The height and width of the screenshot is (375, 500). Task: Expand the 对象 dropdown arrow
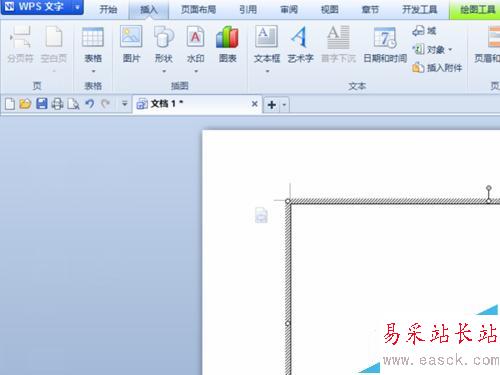click(x=450, y=50)
